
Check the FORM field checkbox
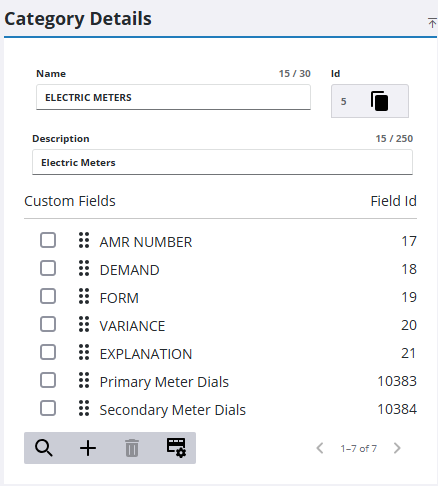(48, 296)
